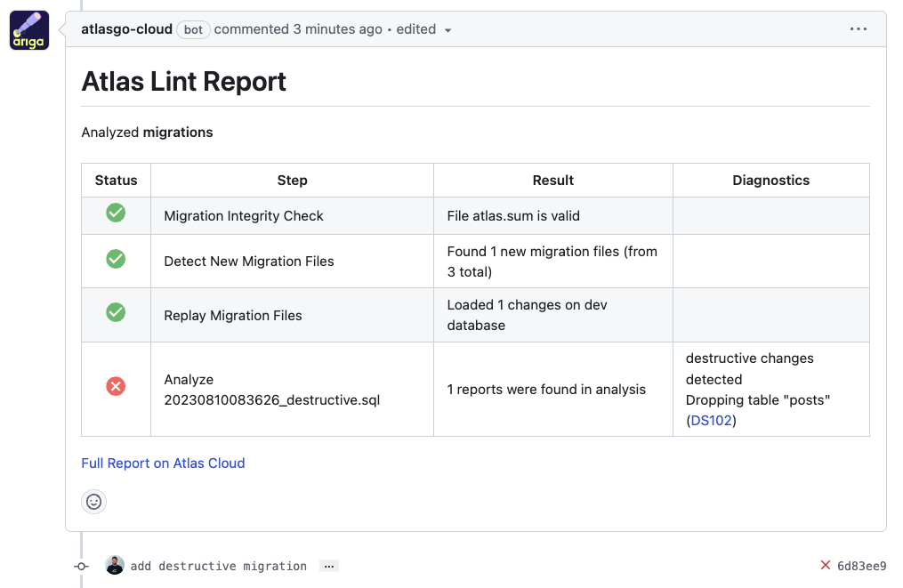Click green check for Migration Integrity Check
Screen dimensions: 903x588
click(116, 213)
